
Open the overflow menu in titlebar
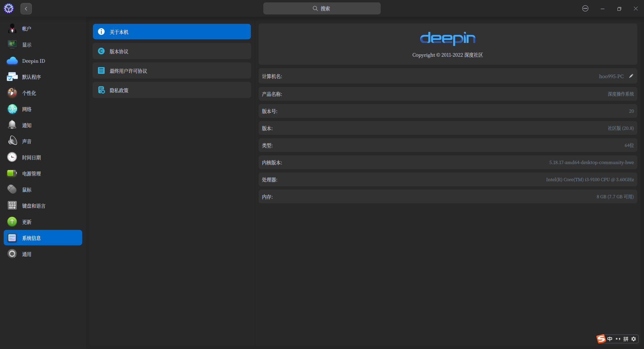pos(585,8)
